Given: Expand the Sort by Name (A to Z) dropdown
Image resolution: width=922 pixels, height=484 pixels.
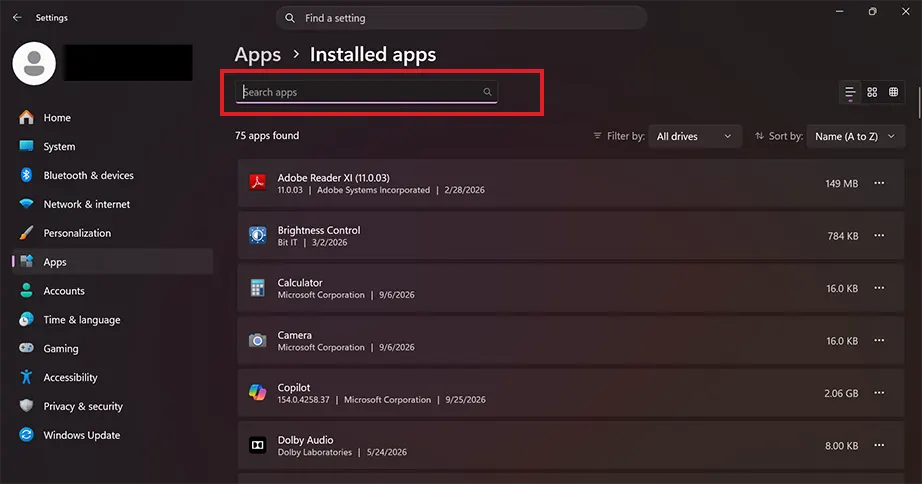Looking at the screenshot, I should (x=856, y=136).
